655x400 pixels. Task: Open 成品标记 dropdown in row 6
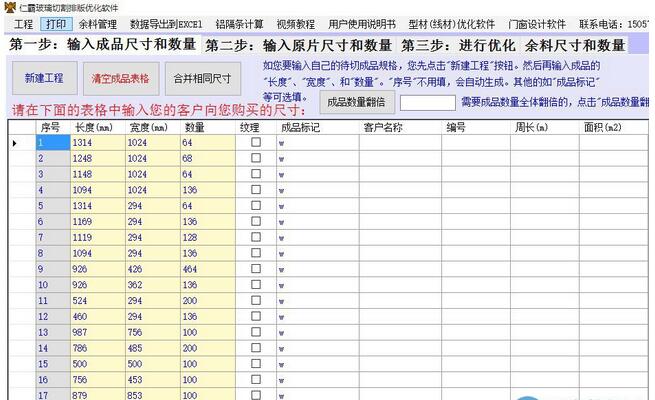point(281,223)
